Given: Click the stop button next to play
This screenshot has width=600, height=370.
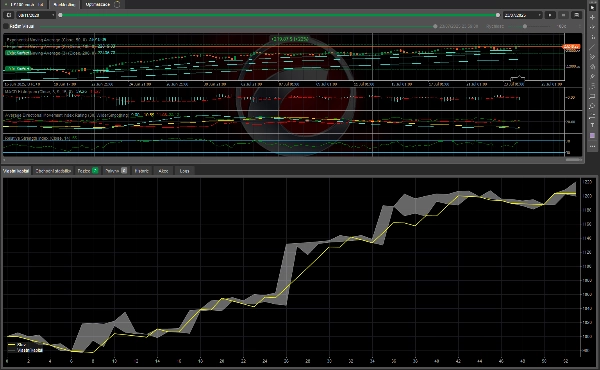Looking at the screenshot, I should coord(563,15).
